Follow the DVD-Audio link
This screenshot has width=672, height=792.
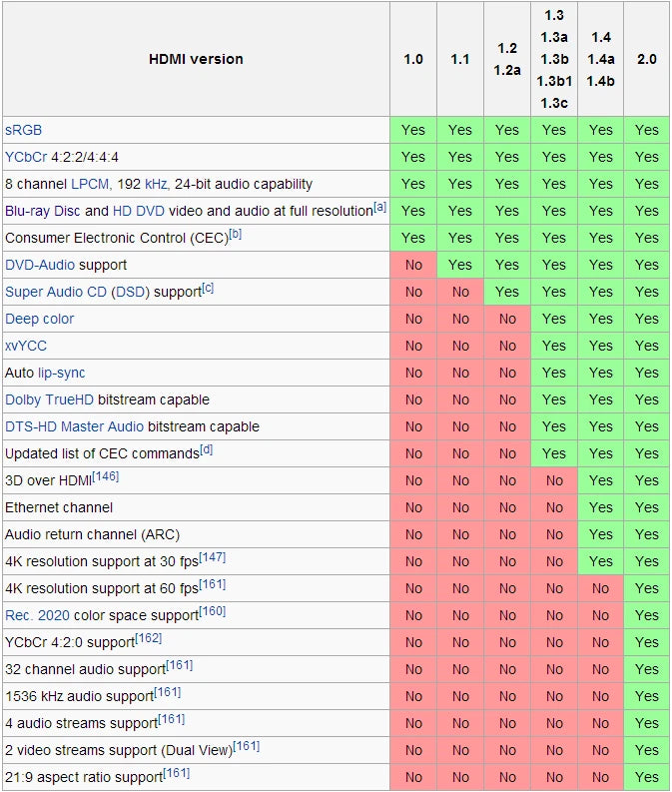pos(40,265)
